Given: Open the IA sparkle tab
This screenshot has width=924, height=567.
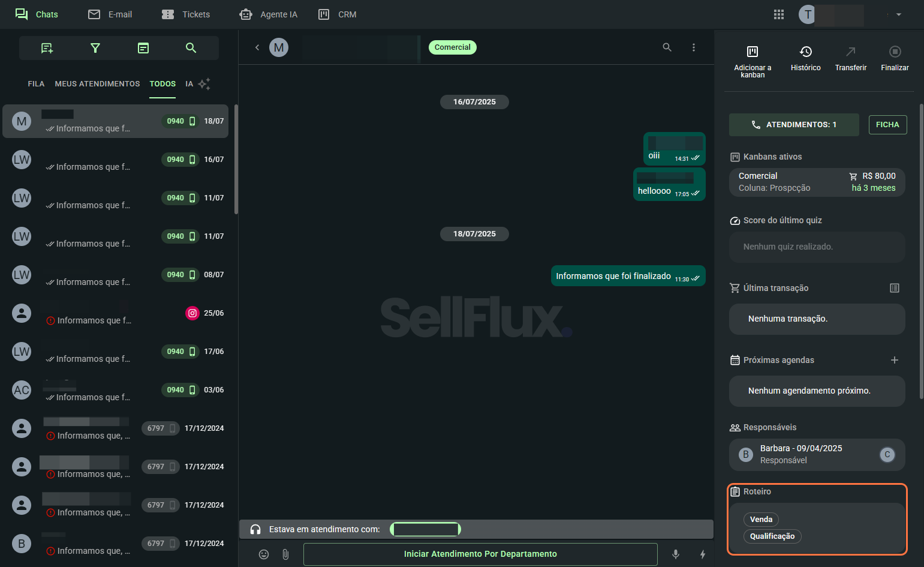Looking at the screenshot, I should [x=198, y=84].
